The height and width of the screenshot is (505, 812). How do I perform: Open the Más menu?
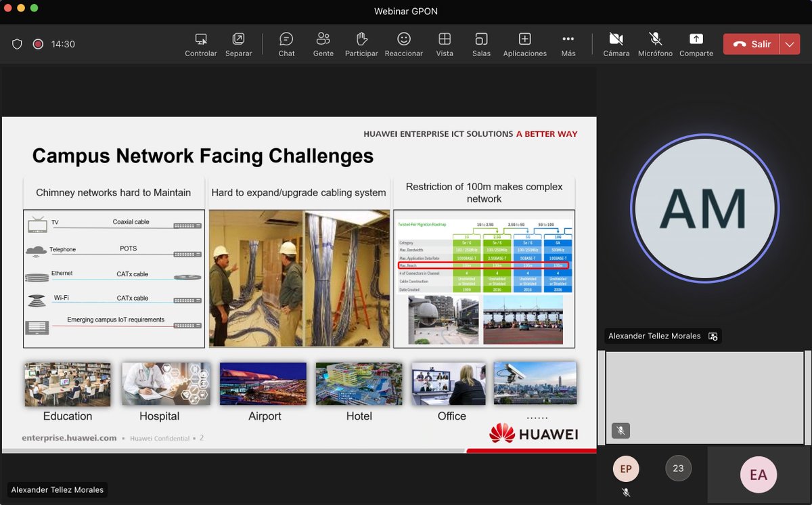[568, 43]
